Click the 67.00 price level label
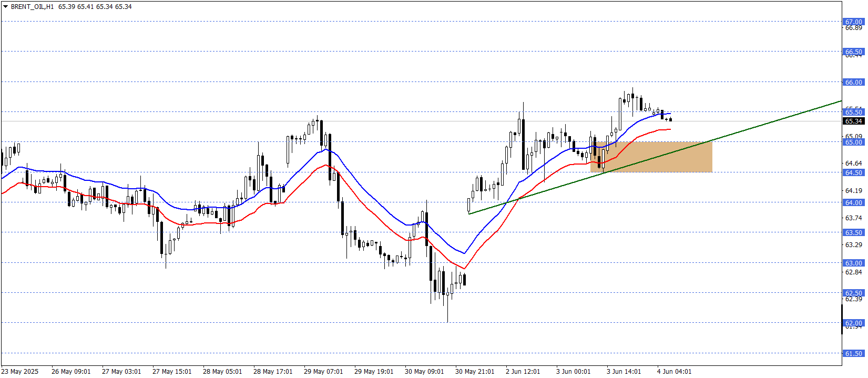Image resolution: width=868 pixels, height=378 pixels. [854, 22]
